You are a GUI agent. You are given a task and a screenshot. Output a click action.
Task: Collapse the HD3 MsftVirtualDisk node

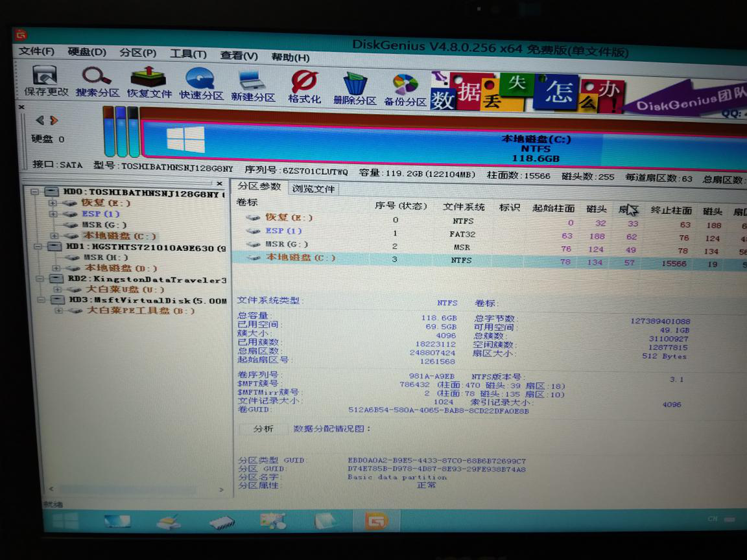[x=41, y=300]
